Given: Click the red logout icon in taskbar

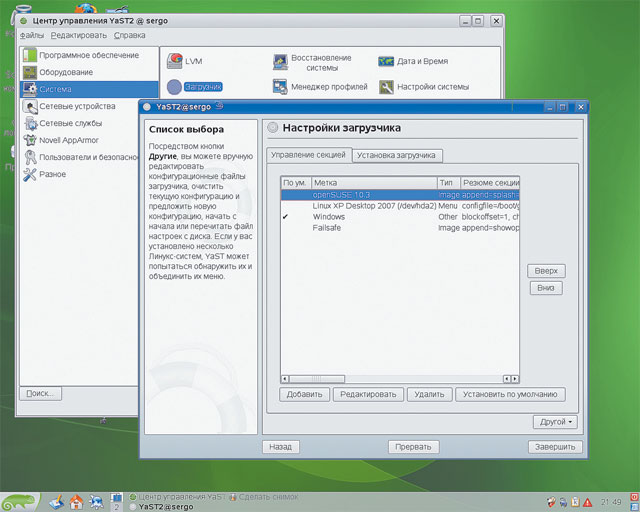Looking at the screenshot, I should pos(635,497).
